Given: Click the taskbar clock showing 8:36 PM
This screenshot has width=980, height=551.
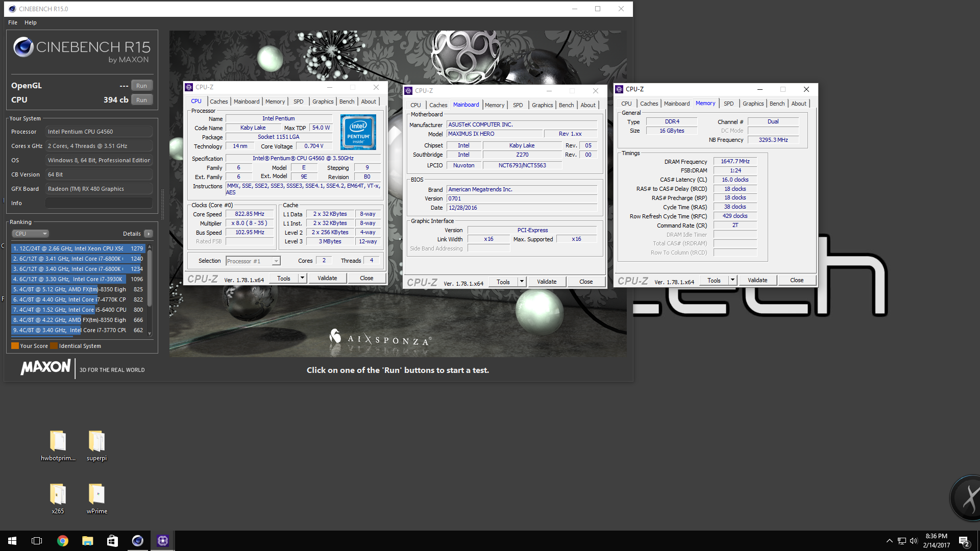Looking at the screenshot, I should pyautogui.click(x=936, y=541).
